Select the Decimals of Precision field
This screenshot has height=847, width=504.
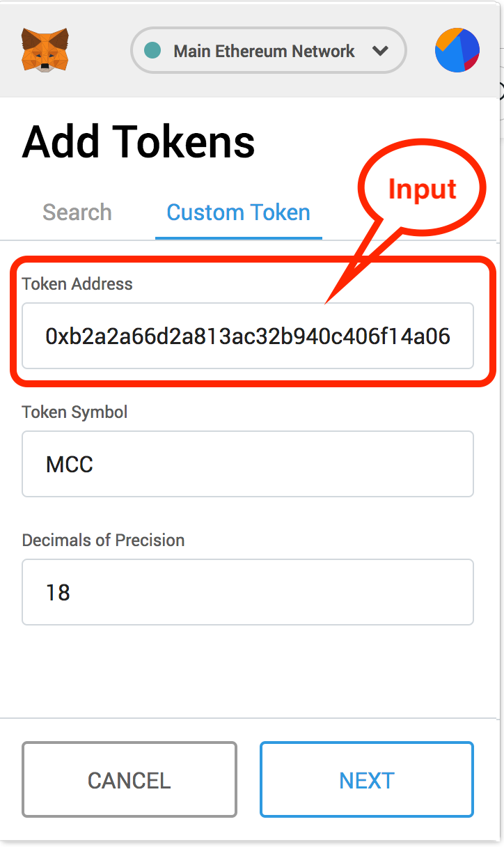248,592
